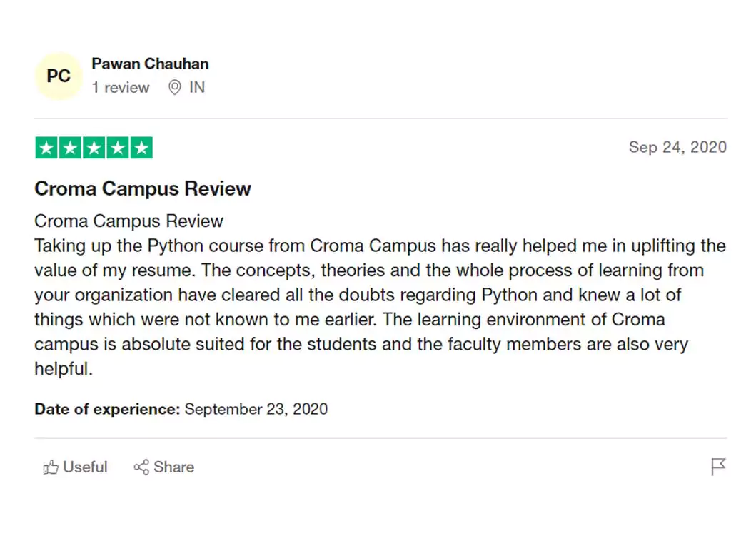Viewport: 756px width, 536px height.
Task: Click the share network icon
Action: coord(141,467)
